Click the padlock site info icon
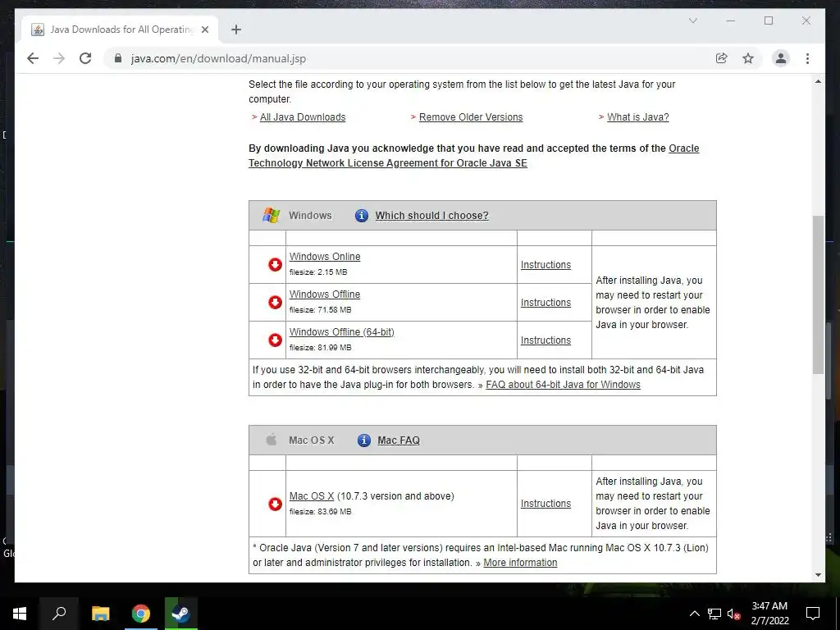Image resolution: width=840 pixels, height=630 pixels. [x=118, y=58]
